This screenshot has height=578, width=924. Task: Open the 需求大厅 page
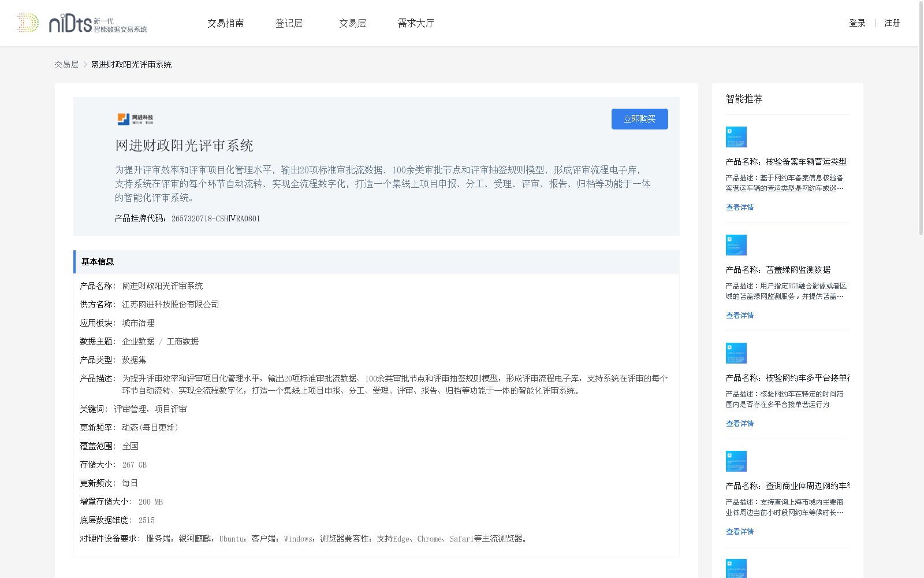click(x=416, y=23)
